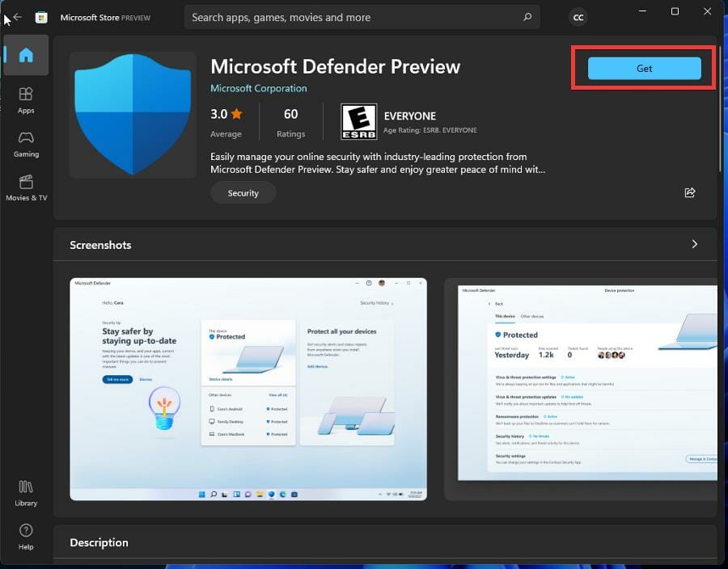
Task: Open the CC user profile button
Action: (x=578, y=18)
